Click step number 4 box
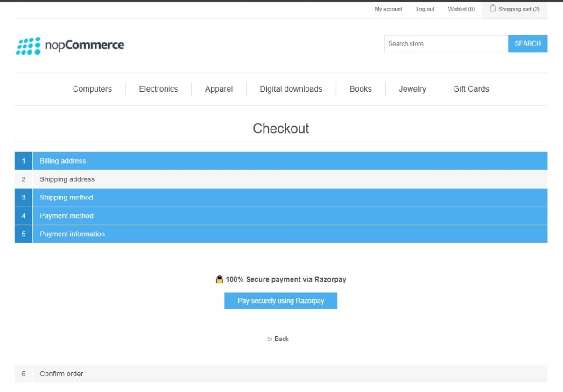 23,216
